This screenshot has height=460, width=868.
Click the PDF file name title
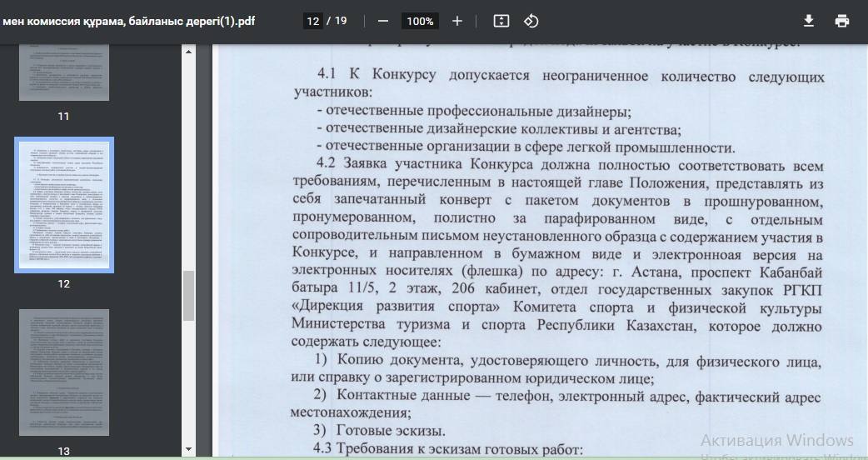point(127,21)
